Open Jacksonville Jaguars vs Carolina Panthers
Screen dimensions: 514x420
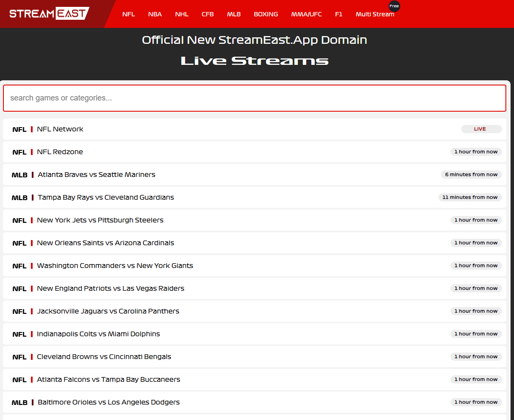pos(254,311)
